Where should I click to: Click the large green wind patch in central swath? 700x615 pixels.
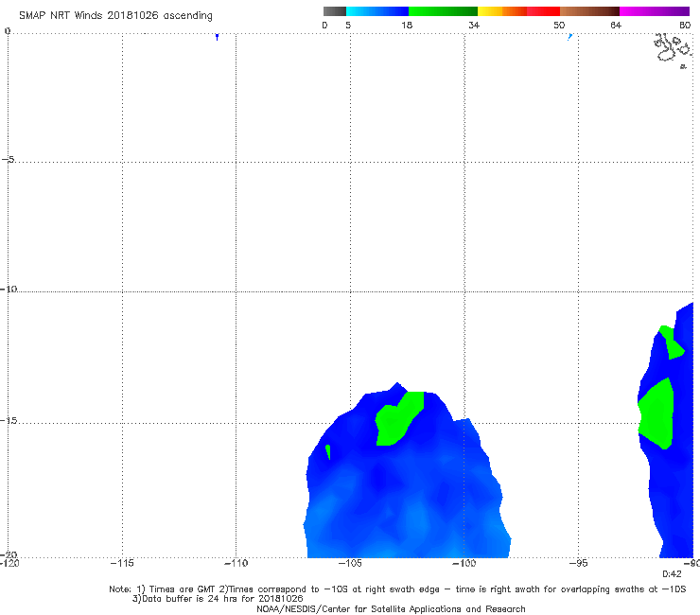coord(398,418)
